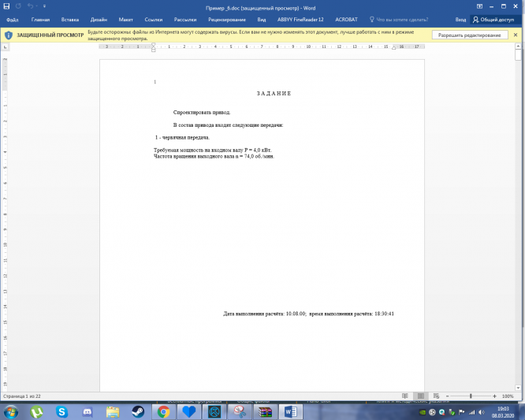
Task: Open Discord from the taskbar
Action: coord(87,411)
